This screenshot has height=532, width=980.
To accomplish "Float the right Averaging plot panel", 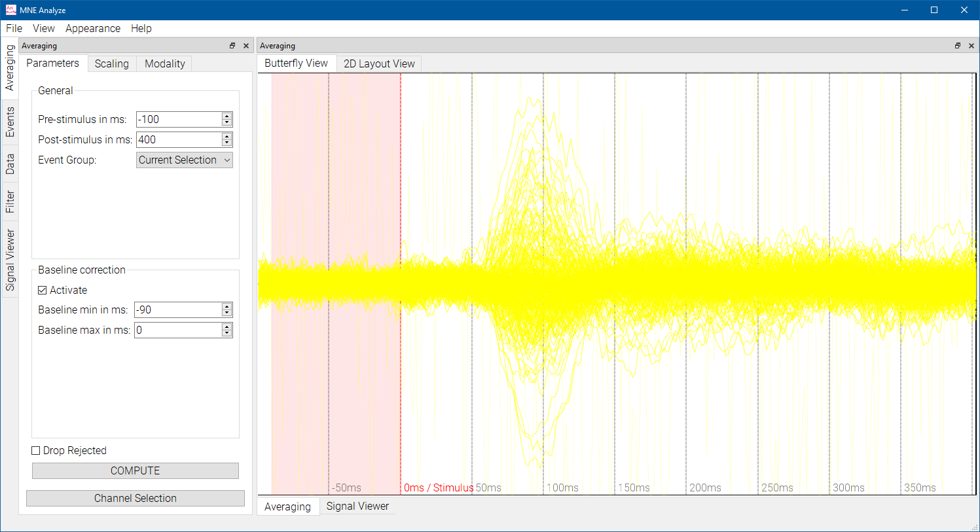I will click(958, 46).
